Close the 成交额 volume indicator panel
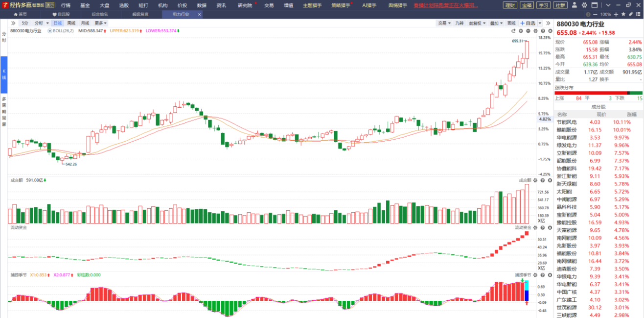Screen dimensions: 644x318 [550, 180]
